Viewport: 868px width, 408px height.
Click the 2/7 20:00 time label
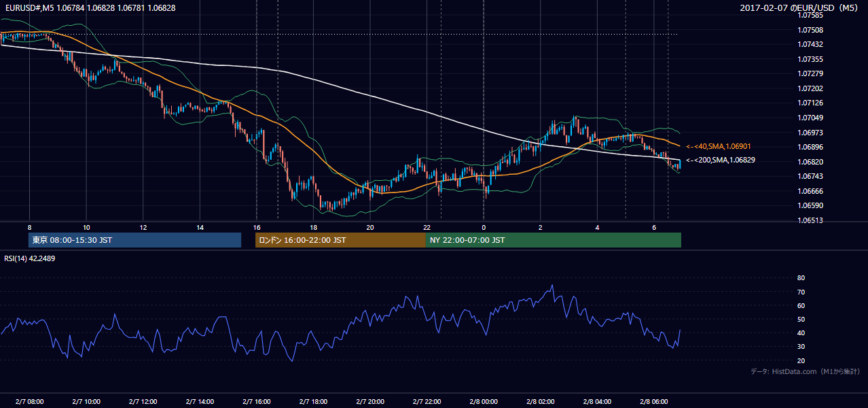(x=370, y=402)
